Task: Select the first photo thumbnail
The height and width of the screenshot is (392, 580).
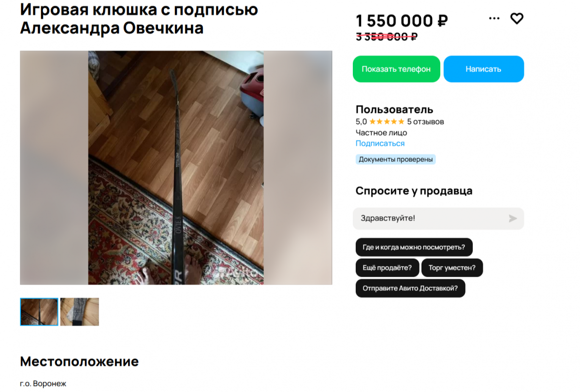Action: (x=39, y=312)
